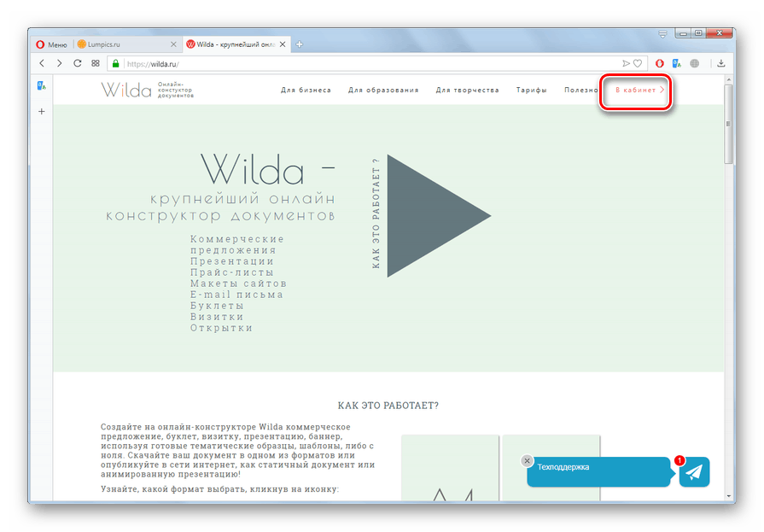Click the left format preview thumbnail

coord(450,468)
